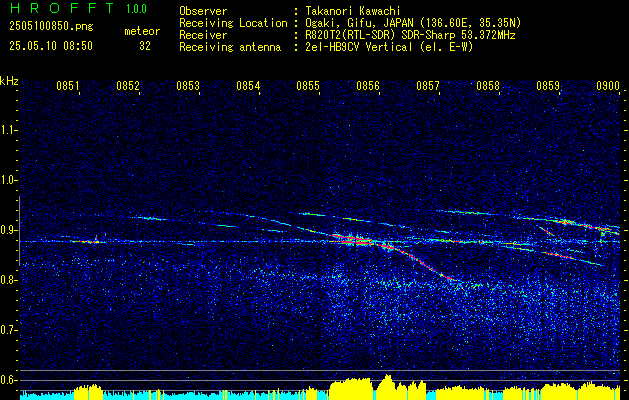Click the 0857 time marker
The height and width of the screenshot is (400, 629).
[x=428, y=86]
